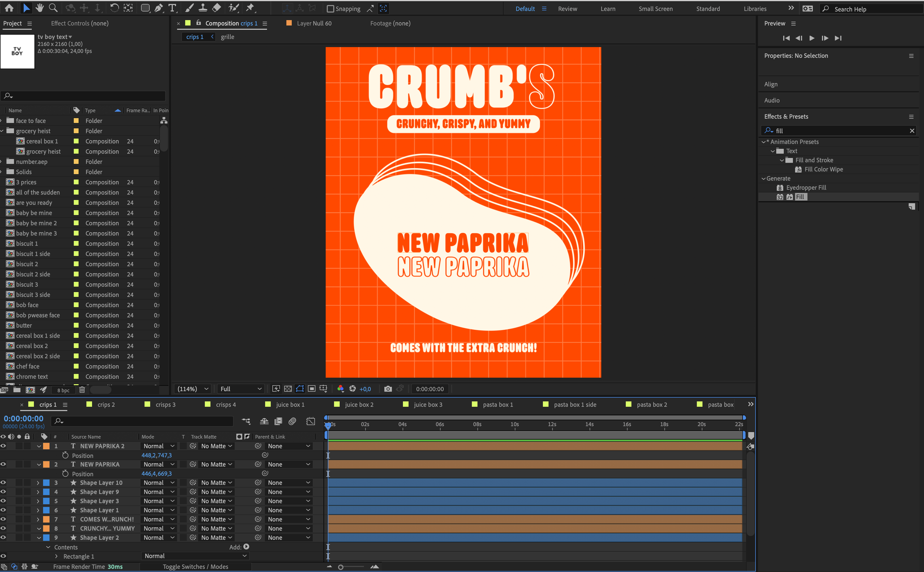Select the Horizontal Type tool
This screenshot has height=572, width=924.
[172, 8]
